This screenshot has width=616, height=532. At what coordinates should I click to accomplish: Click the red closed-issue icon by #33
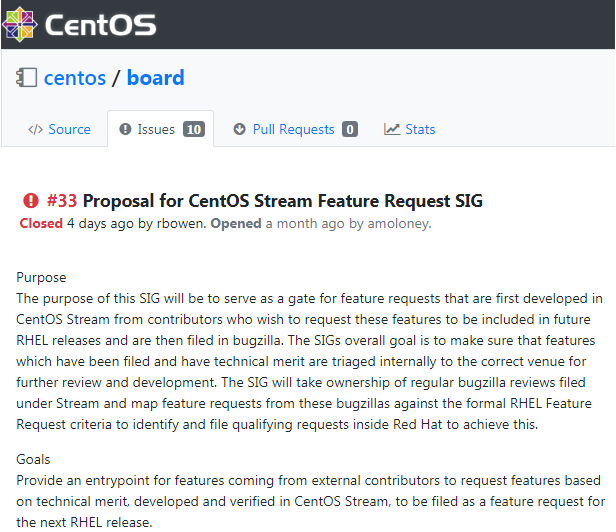pos(31,201)
